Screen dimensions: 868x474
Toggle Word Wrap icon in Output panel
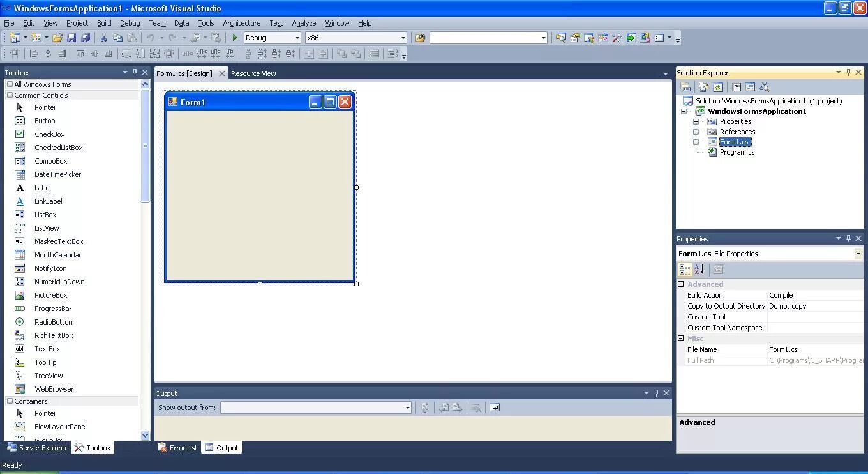pyautogui.click(x=495, y=408)
